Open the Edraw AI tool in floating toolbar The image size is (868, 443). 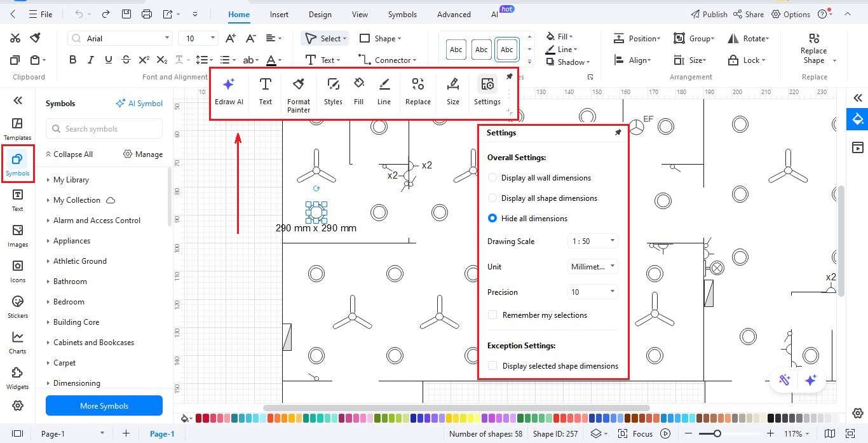(x=229, y=92)
